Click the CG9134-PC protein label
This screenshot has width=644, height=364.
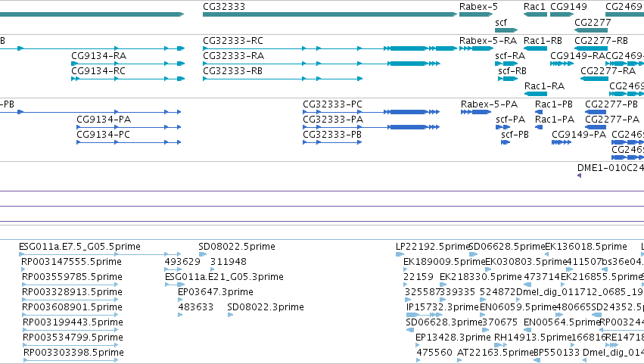pyautogui.click(x=103, y=135)
